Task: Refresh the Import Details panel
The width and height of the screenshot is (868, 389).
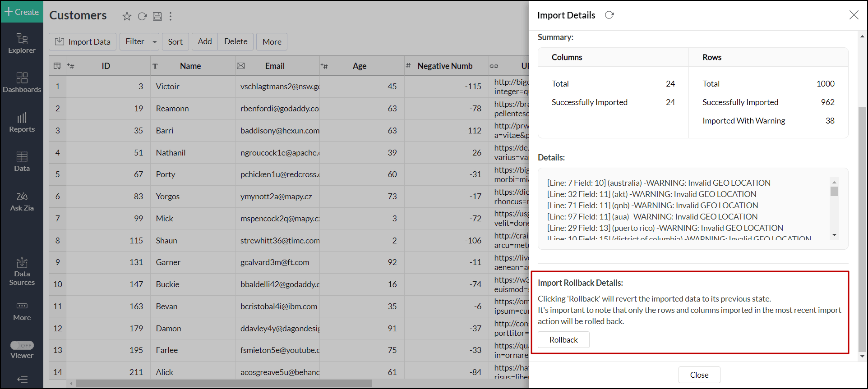Action: click(609, 15)
